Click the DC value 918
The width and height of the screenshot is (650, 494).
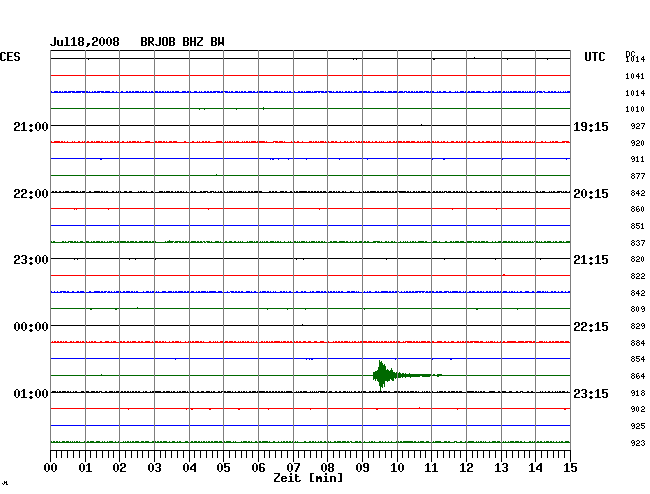638,393
